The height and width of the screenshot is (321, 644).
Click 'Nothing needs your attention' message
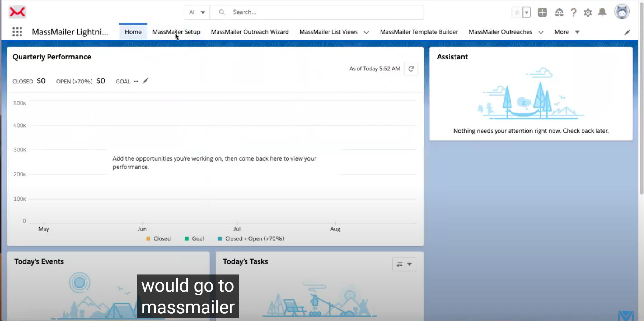(x=531, y=131)
